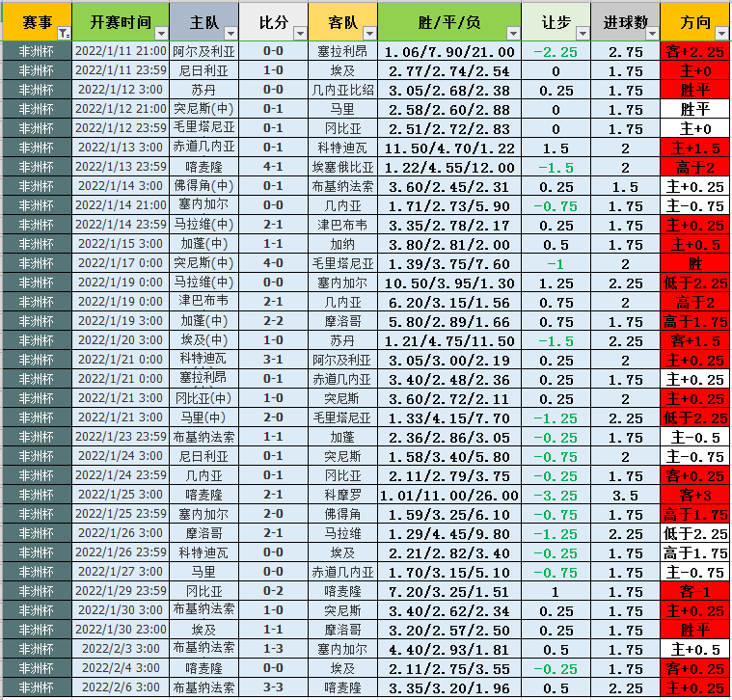732x700 pixels.
Task: Select the odds cell 1.06/7.90/21.00
Action: point(449,51)
